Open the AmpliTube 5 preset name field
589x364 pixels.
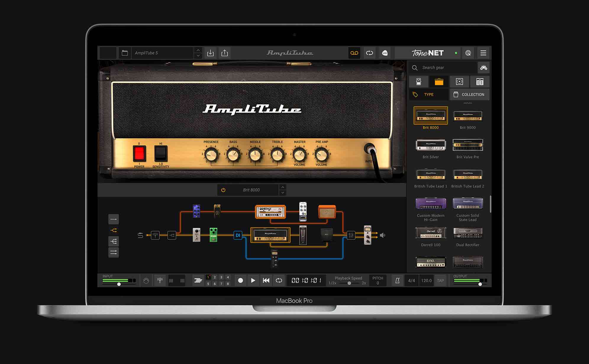[163, 53]
